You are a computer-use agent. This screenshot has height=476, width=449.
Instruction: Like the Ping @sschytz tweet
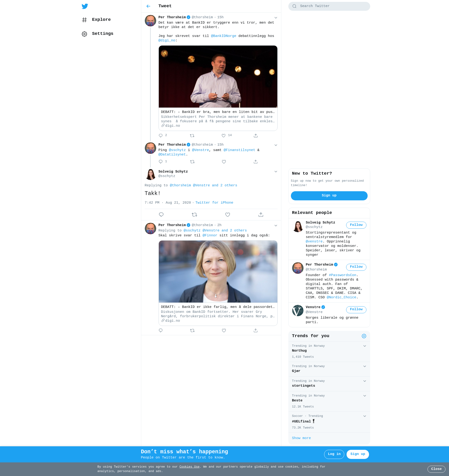[224, 162]
